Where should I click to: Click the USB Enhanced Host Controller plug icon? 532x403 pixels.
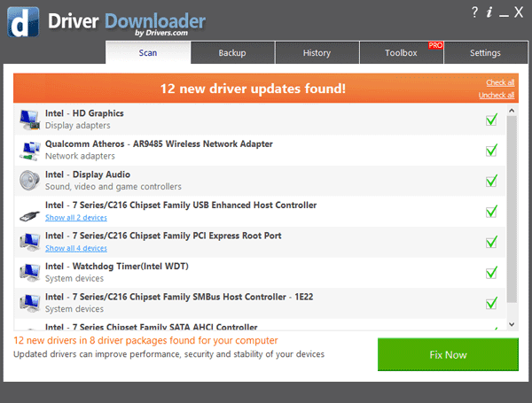[29, 216]
